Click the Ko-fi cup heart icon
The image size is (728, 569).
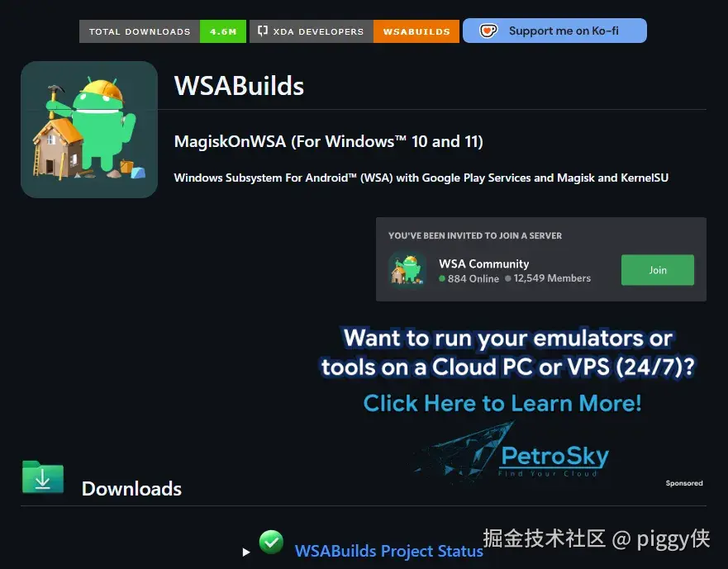488,31
